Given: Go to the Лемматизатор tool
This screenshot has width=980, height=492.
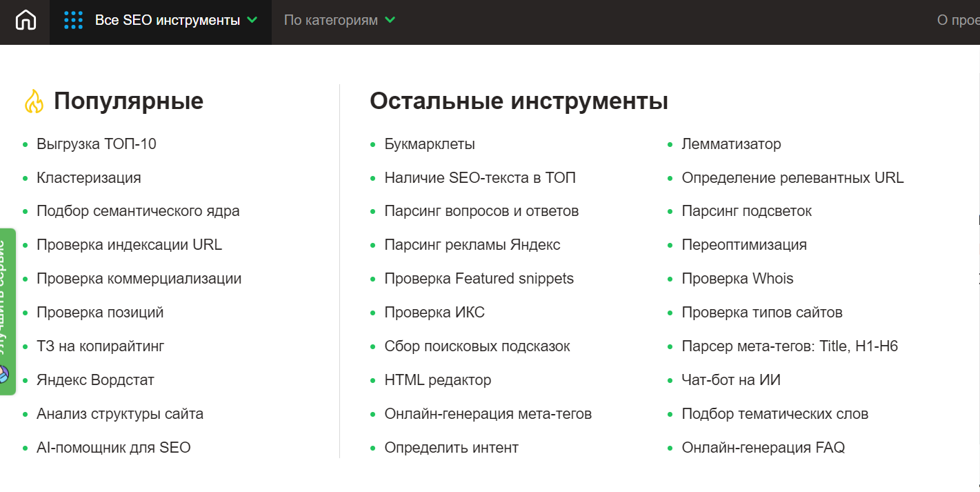Looking at the screenshot, I should pyautogui.click(x=731, y=144).
